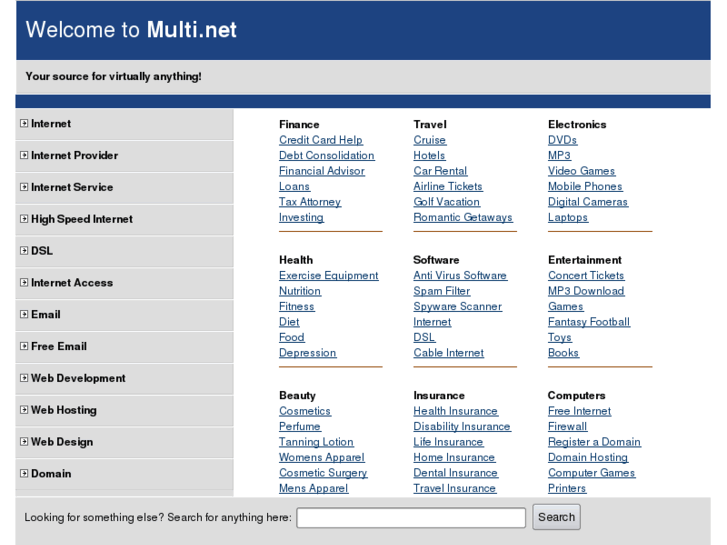The width and height of the screenshot is (727, 545).
Task: Click the arrow icon beside Free Email
Action: click(24, 346)
